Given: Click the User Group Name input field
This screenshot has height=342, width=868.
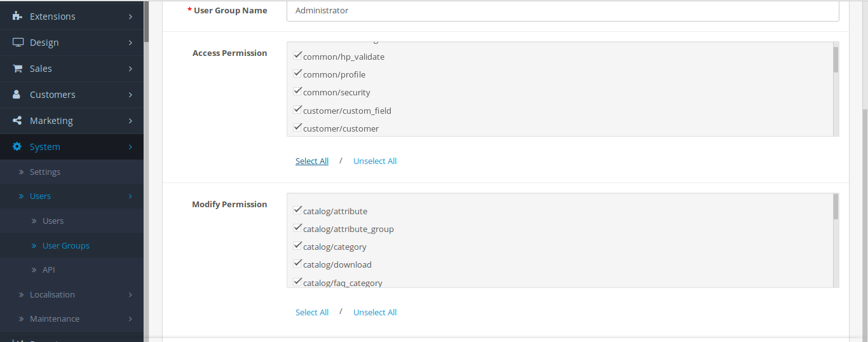Looking at the screenshot, I should pyautogui.click(x=562, y=11).
